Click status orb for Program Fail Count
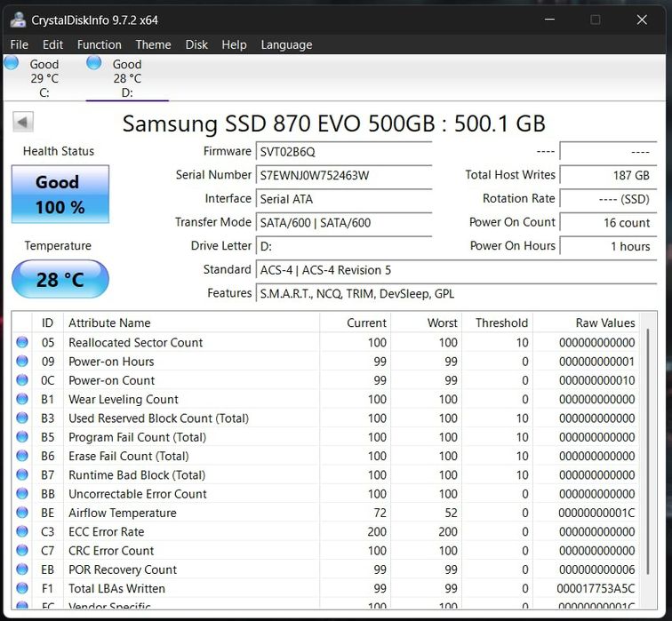Screen dimensions: 672x621 coord(22,437)
